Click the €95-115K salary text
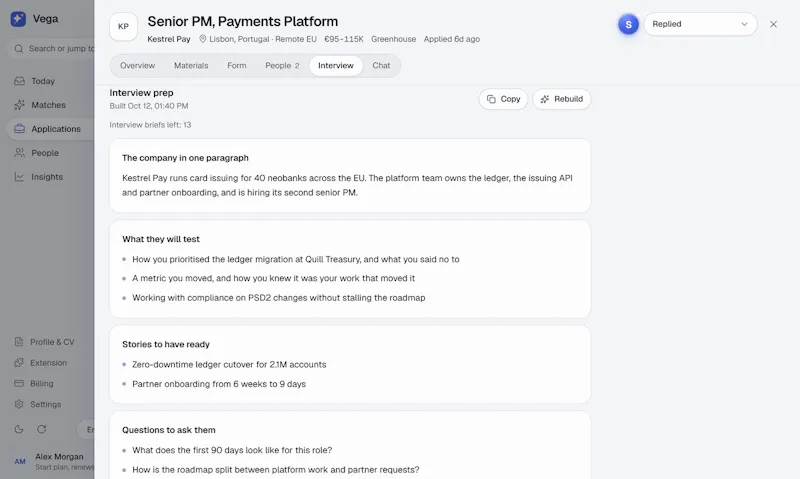This screenshot has width=800, height=479. pyautogui.click(x=344, y=39)
